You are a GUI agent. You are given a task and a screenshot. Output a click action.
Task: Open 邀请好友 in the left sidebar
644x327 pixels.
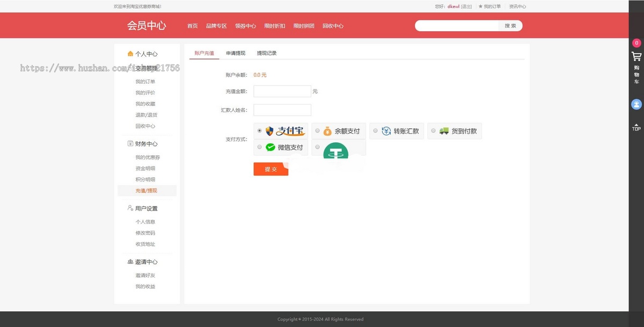[x=145, y=275]
